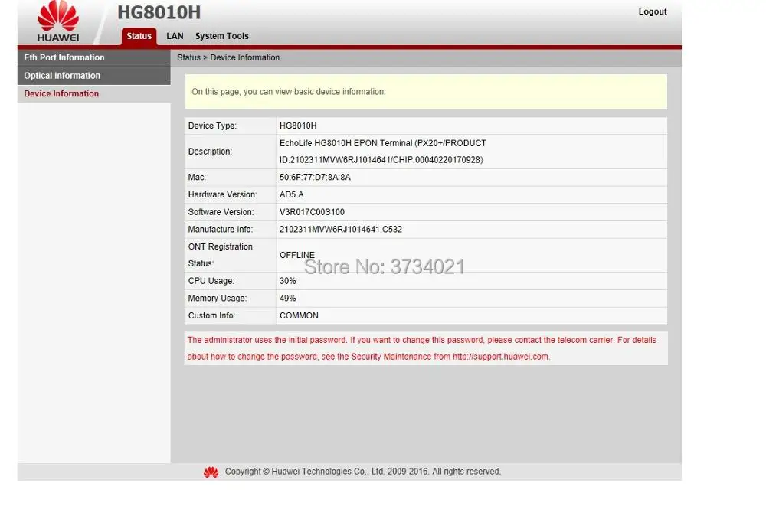This screenshot has width=766, height=532.
Task: Click the Status > Device Information breadcrumb
Action: (228, 57)
